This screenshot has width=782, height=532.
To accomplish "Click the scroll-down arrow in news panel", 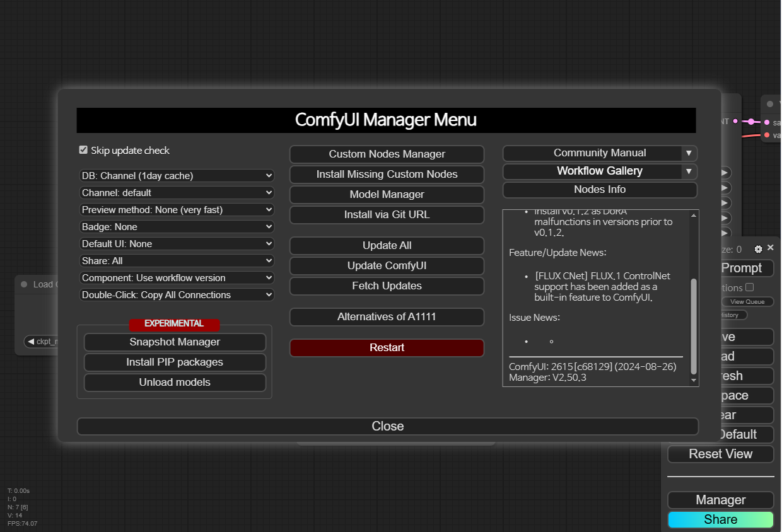I will click(x=694, y=380).
